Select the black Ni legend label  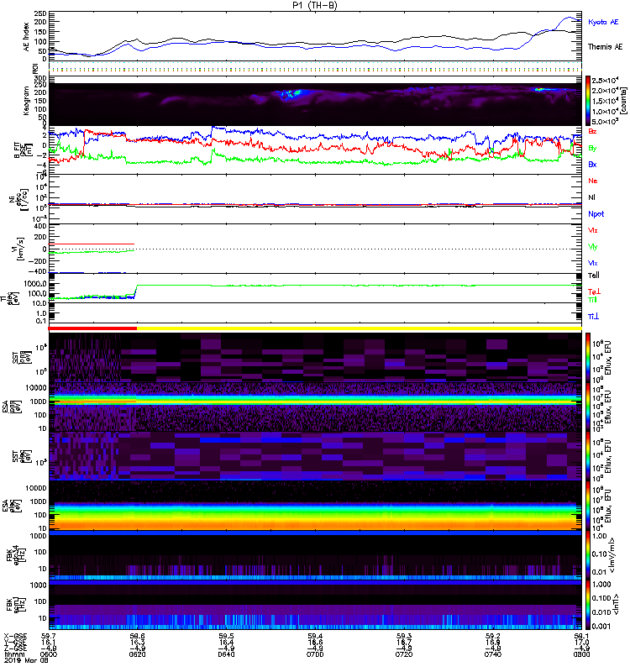[x=592, y=197]
